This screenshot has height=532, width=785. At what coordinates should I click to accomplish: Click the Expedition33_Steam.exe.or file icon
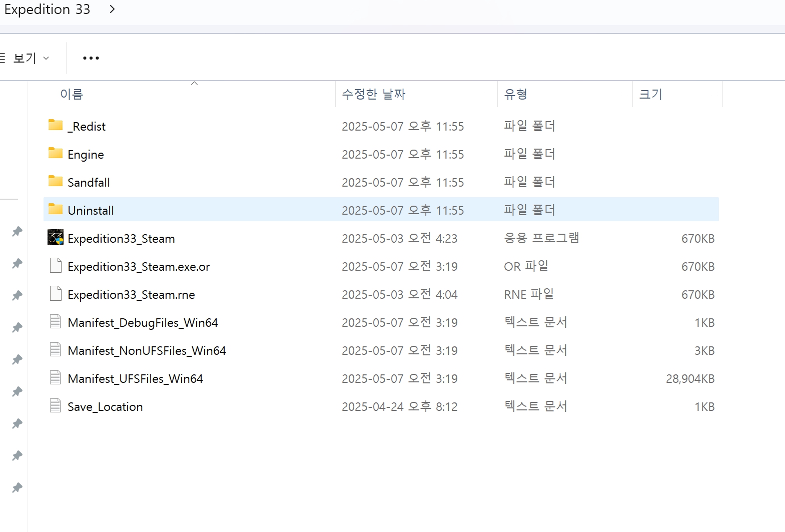coord(56,265)
